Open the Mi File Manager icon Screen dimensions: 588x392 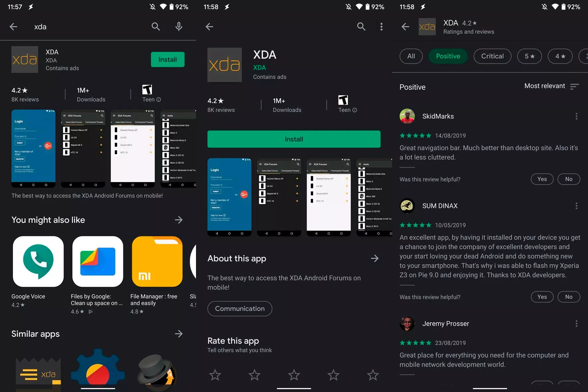(x=157, y=261)
